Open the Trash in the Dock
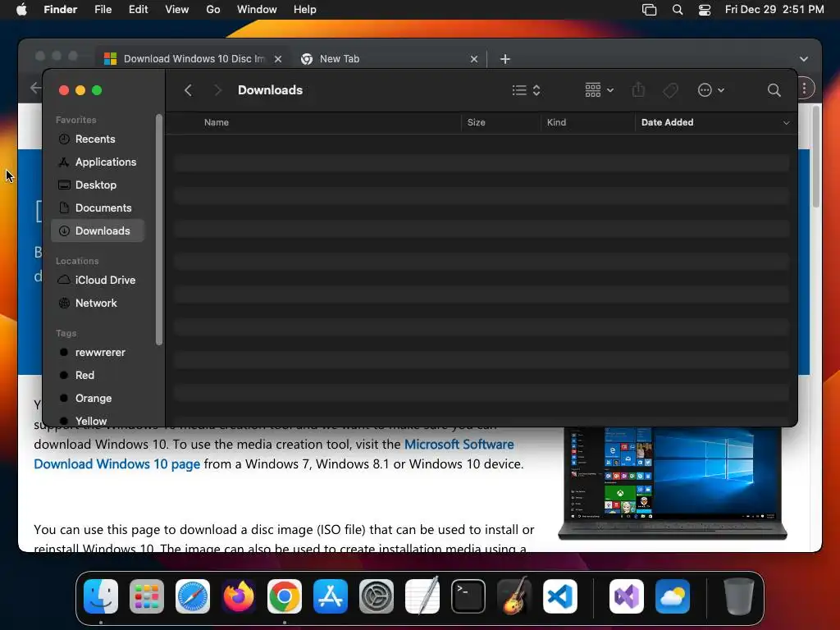The height and width of the screenshot is (630, 840). click(739, 596)
